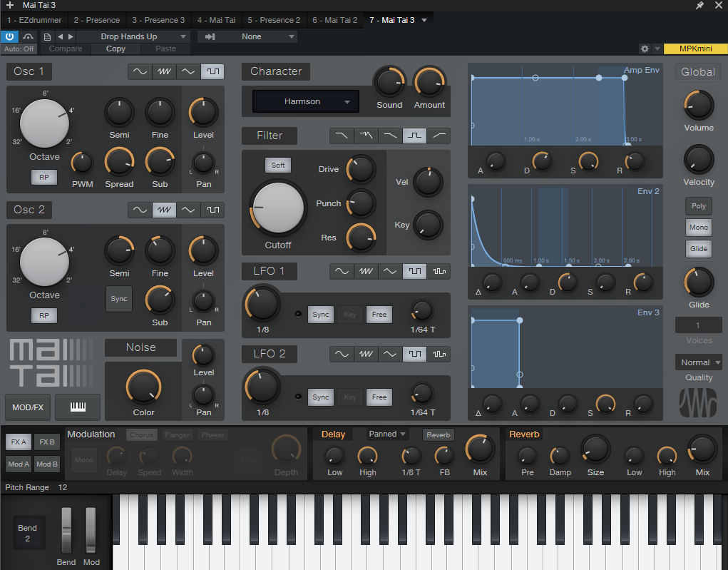728x570 pixels.
Task: Click the filter Cutoff knob
Action: click(278, 208)
